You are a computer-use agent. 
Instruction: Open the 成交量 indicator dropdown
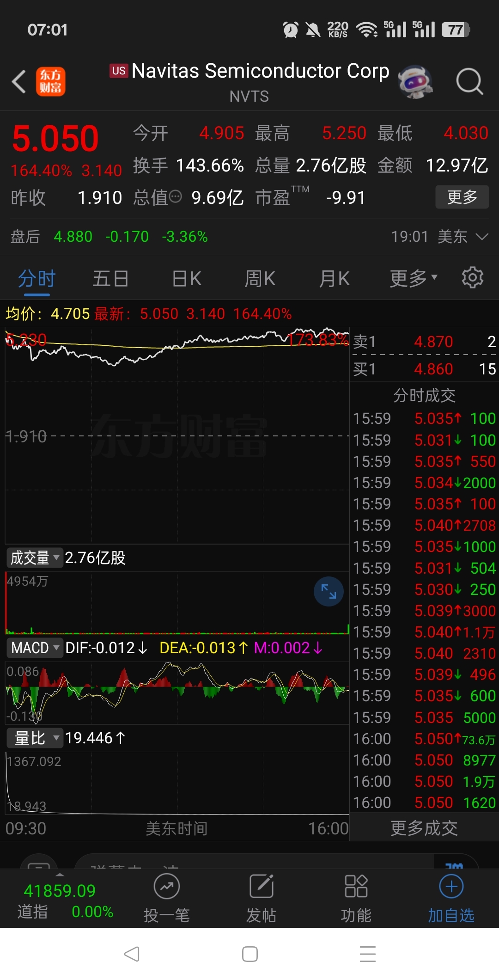point(35,557)
